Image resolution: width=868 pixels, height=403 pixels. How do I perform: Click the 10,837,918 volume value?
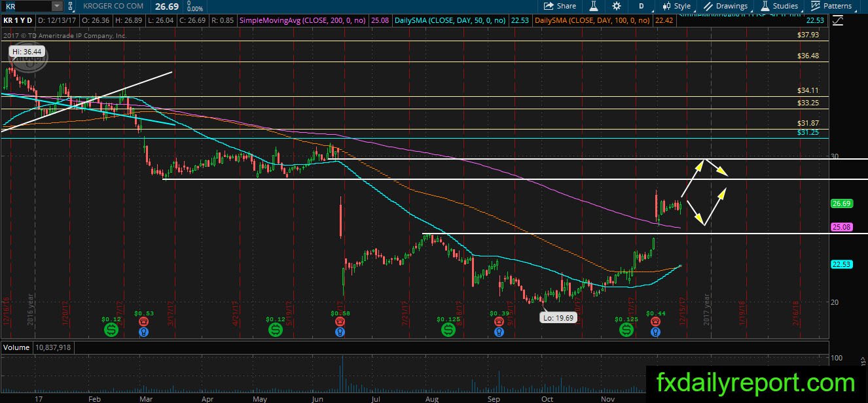point(54,348)
